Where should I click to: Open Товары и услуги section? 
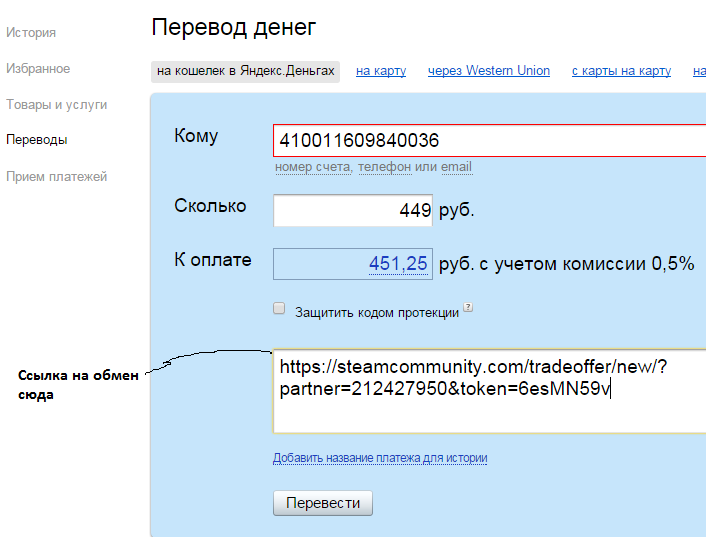point(56,105)
